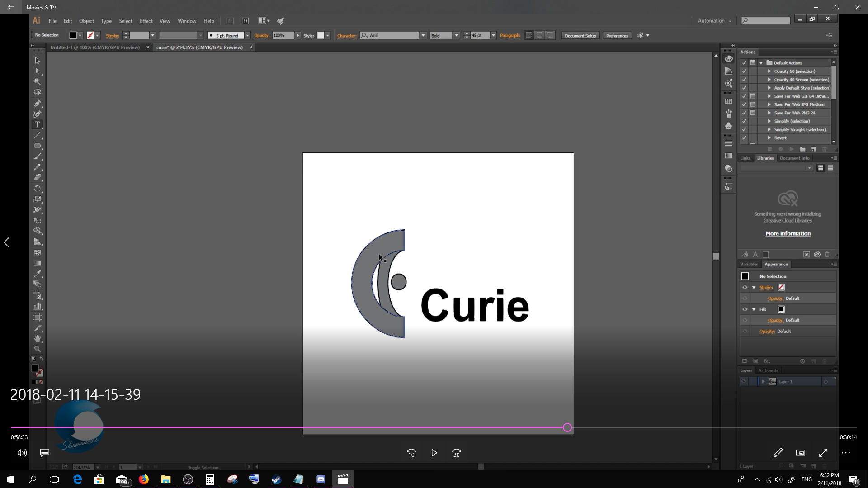The image size is (868, 488).
Task: Select the Eyedropper tool
Action: tap(38, 274)
